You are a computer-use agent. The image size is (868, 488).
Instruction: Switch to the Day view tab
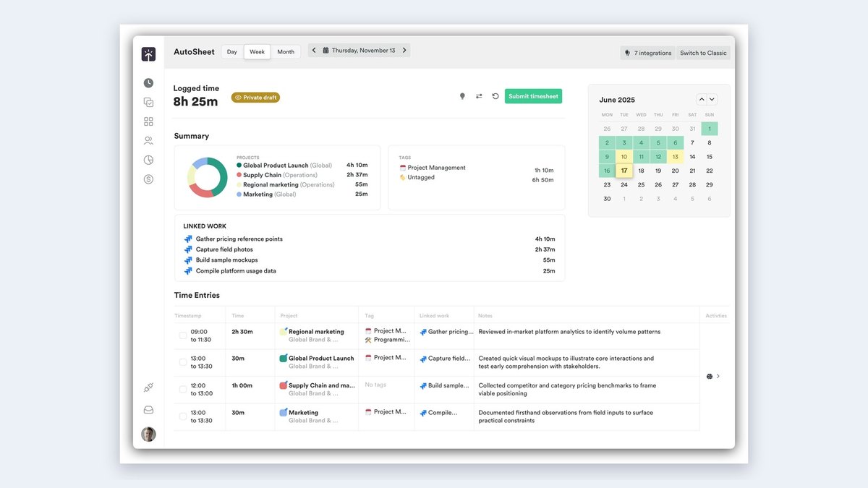coord(232,52)
